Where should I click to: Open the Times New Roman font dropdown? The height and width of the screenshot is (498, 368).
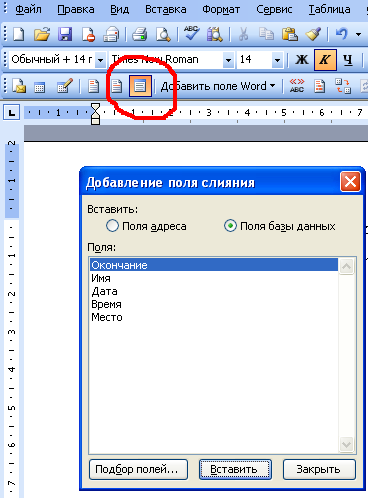click(228, 60)
